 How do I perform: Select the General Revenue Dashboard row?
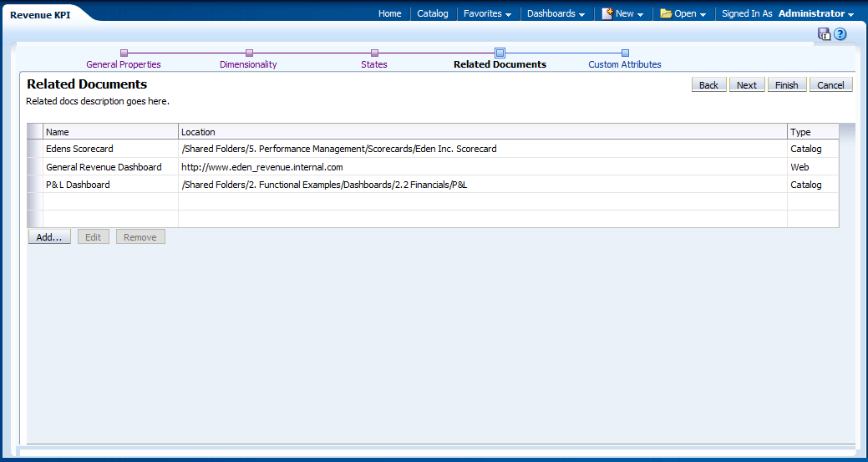(x=104, y=167)
